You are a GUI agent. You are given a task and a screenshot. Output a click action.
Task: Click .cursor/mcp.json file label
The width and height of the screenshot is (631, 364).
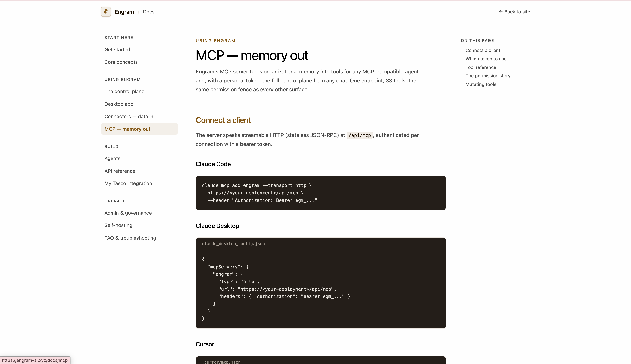221,362
